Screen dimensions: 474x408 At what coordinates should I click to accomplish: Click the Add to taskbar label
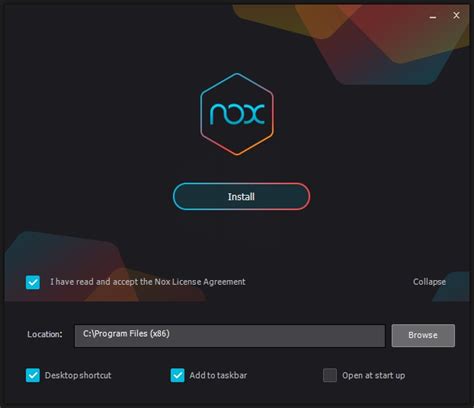pyautogui.click(x=218, y=375)
